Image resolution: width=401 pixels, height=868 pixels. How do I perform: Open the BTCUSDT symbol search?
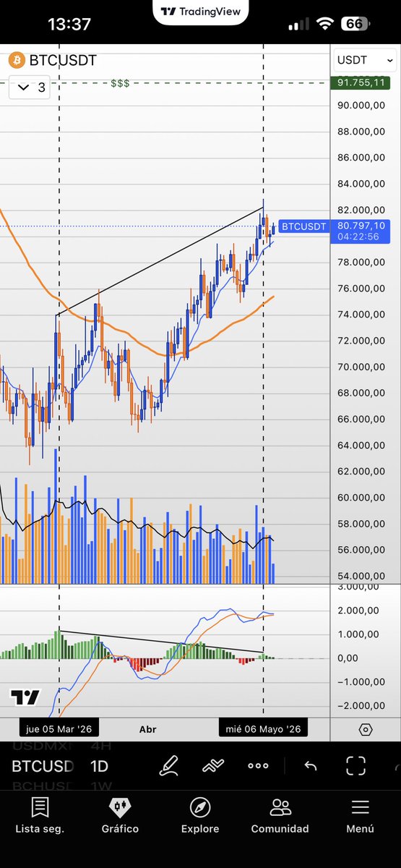(63, 61)
